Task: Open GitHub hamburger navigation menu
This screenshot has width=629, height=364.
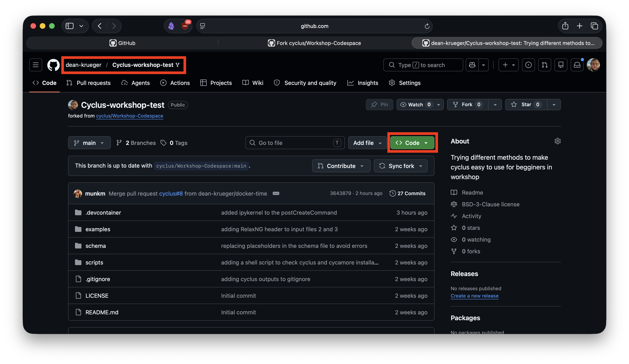Action: (x=35, y=65)
